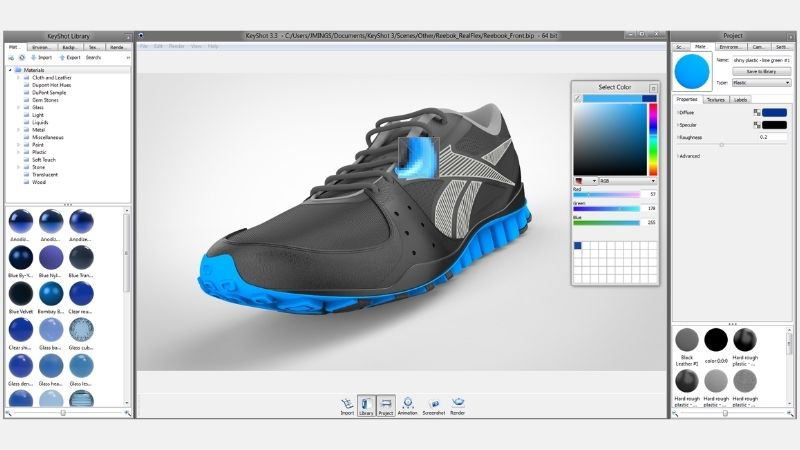The image size is (800, 450).
Task: Select the Wood folder
Action: (39, 182)
